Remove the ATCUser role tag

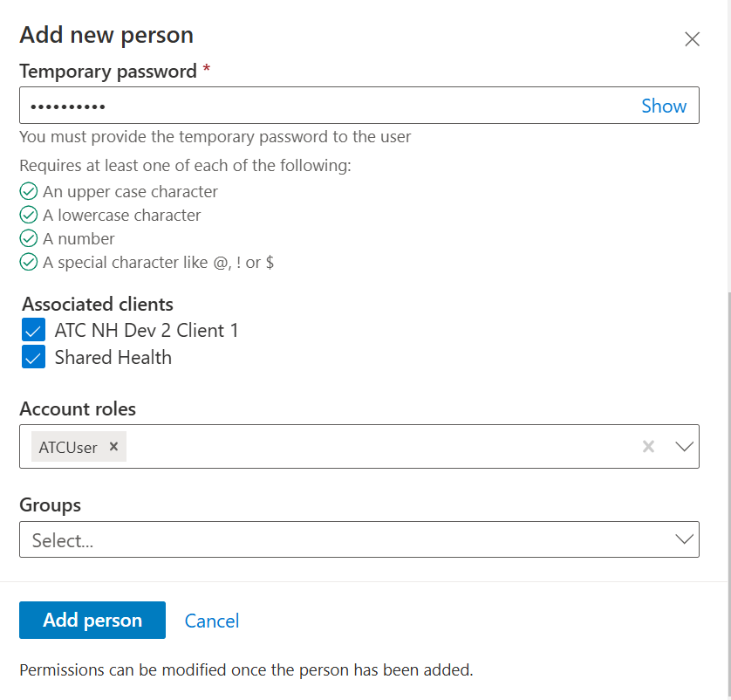click(x=113, y=446)
